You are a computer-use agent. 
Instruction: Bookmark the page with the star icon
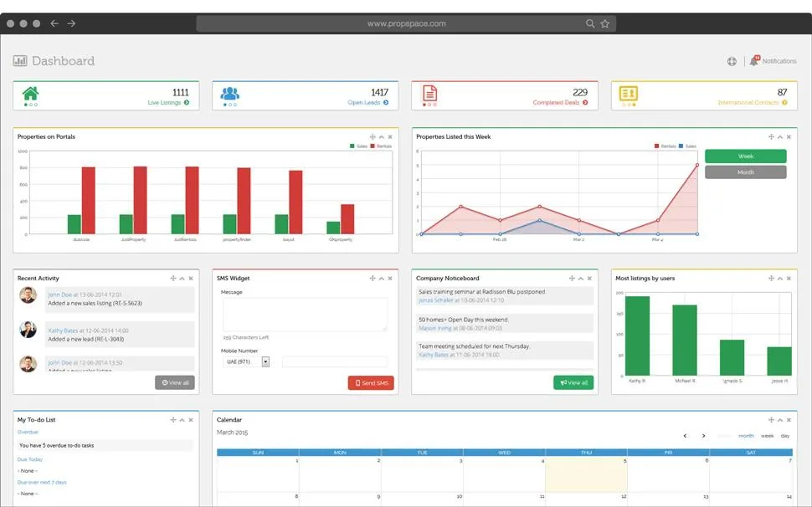[x=605, y=23]
